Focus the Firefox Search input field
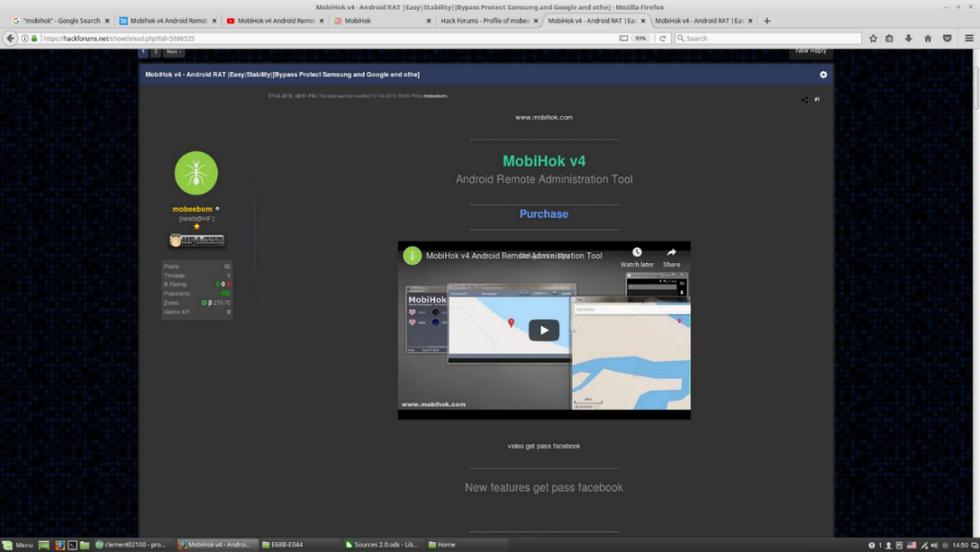 (x=769, y=38)
